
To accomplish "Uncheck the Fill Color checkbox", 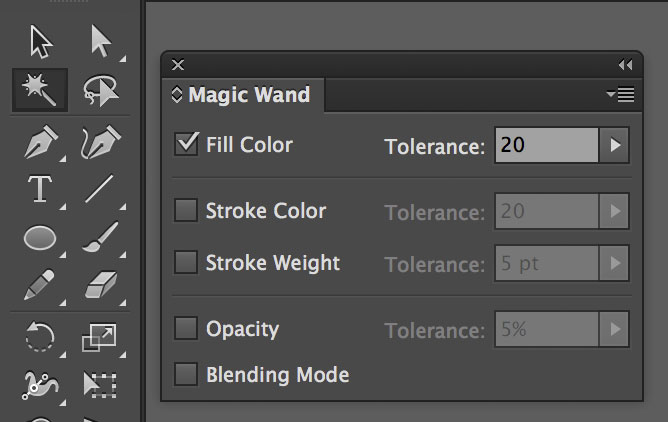I will pyautogui.click(x=186, y=144).
